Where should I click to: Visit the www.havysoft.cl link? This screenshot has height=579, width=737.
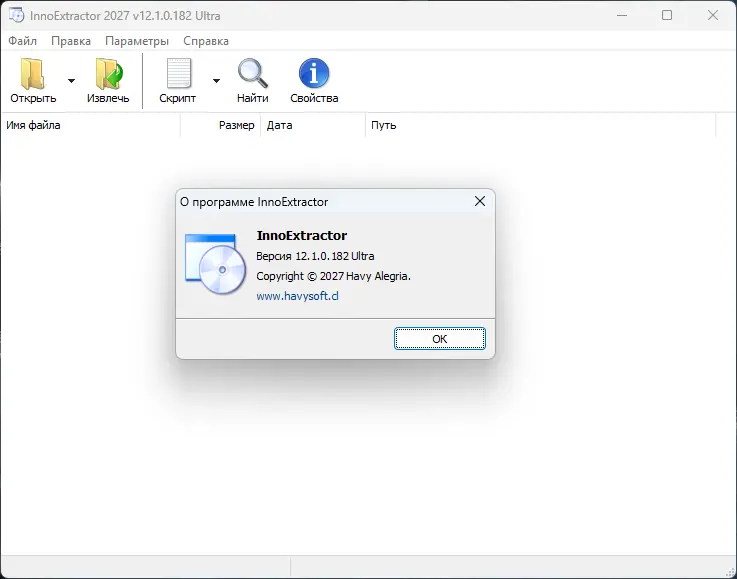pos(297,296)
